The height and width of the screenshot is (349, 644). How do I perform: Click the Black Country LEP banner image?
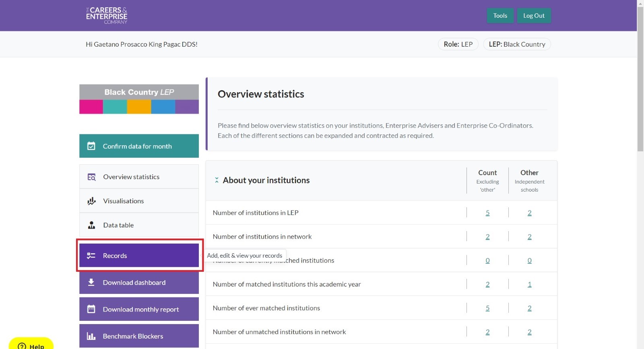pyautogui.click(x=139, y=99)
